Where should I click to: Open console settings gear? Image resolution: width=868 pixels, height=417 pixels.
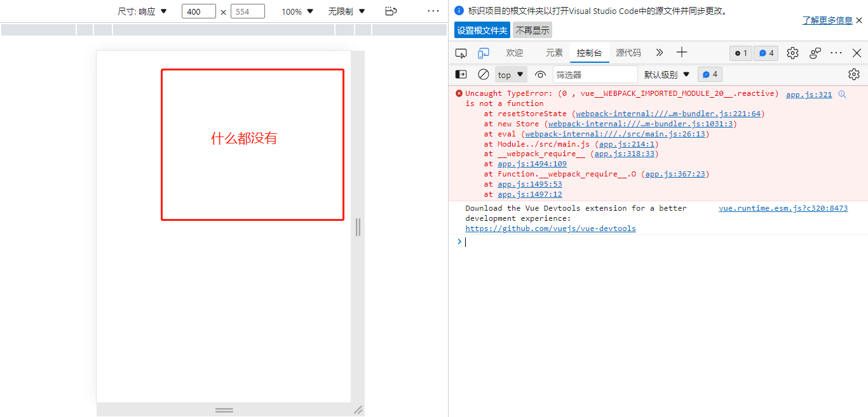click(854, 74)
